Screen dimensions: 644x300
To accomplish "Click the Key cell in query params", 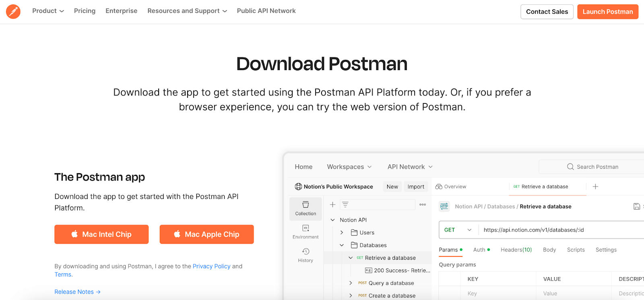I will pyautogui.click(x=498, y=294).
